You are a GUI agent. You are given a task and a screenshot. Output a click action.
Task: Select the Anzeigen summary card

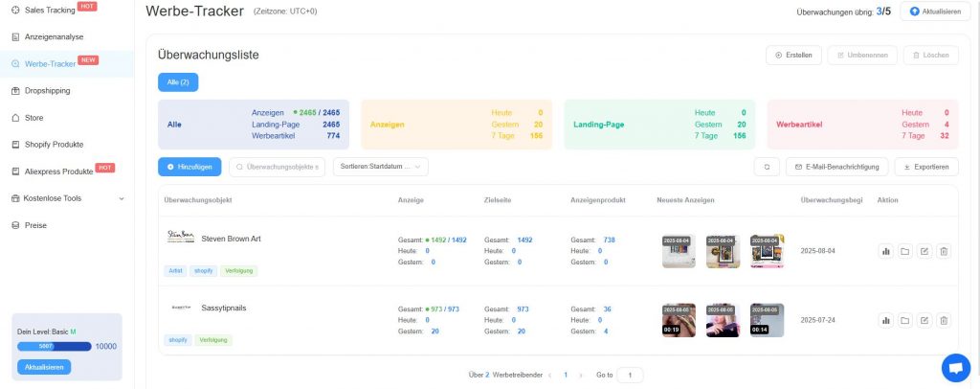pos(457,125)
